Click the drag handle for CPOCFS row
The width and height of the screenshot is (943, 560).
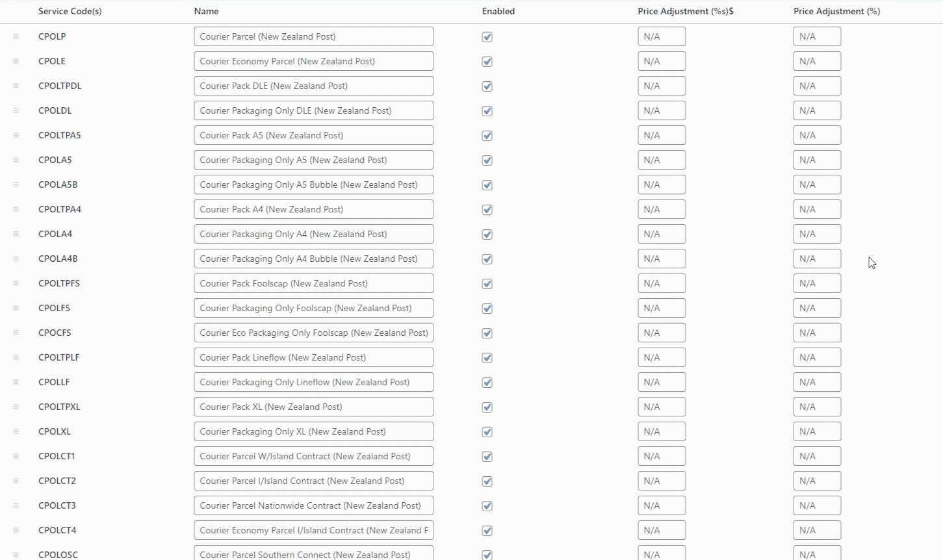click(16, 333)
